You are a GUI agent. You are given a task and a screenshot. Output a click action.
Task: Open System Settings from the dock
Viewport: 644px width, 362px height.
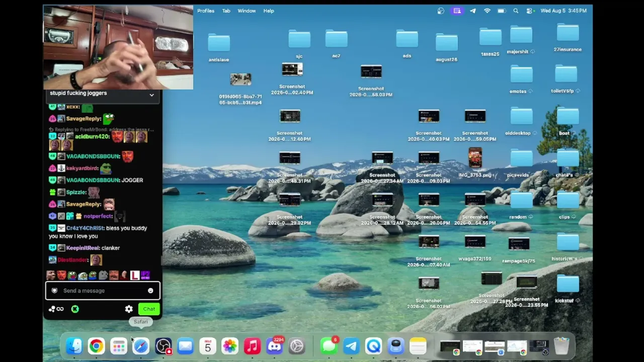296,346
